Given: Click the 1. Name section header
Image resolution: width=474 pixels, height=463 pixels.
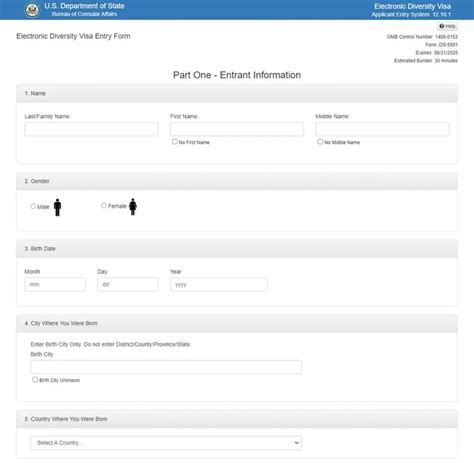Looking at the screenshot, I should click(237, 93).
